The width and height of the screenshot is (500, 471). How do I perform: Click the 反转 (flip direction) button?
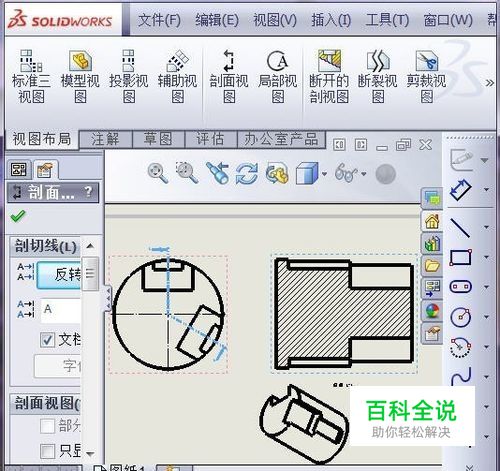[59, 275]
